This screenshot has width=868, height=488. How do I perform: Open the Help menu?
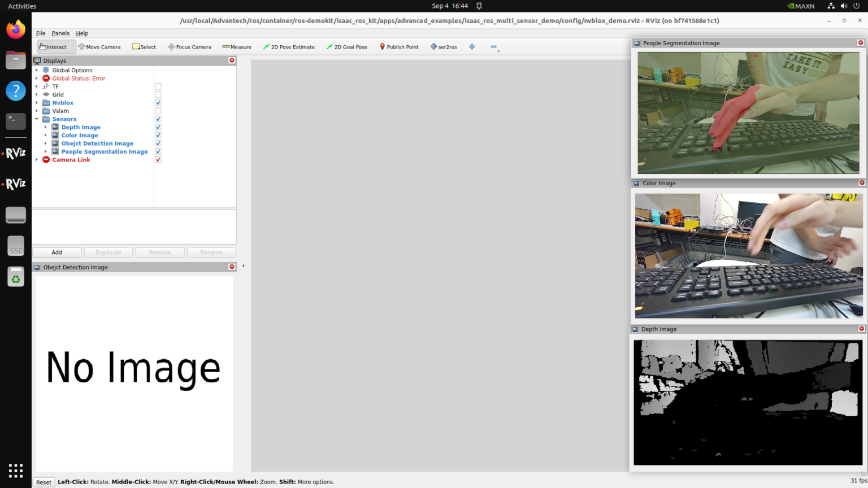(x=82, y=33)
